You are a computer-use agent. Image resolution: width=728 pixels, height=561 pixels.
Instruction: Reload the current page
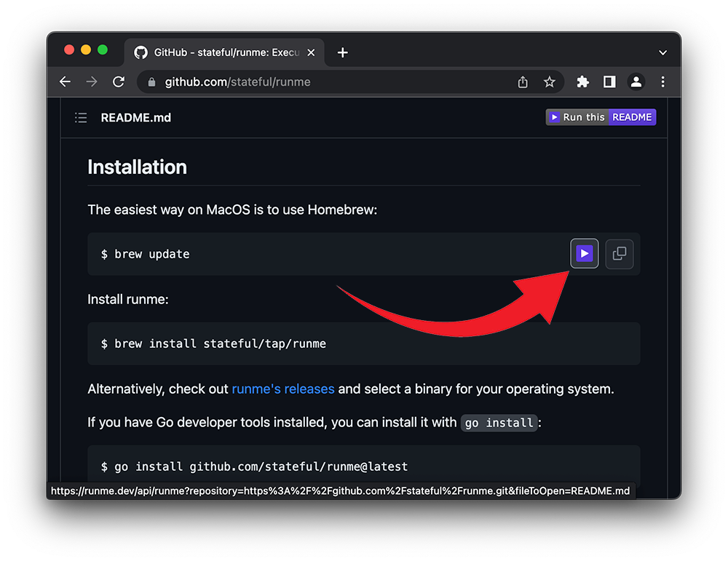pyautogui.click(x=119, y=81)
